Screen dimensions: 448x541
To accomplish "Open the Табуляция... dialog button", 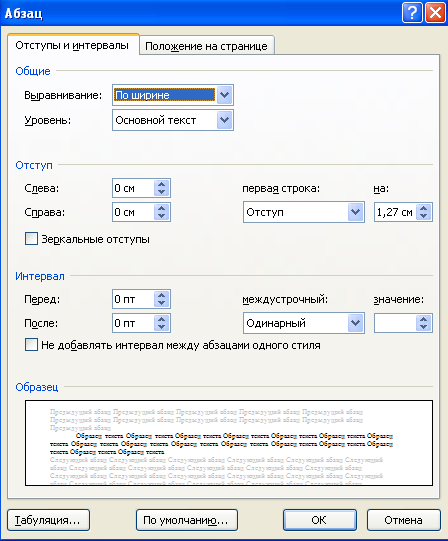I will tap(48, 520).
